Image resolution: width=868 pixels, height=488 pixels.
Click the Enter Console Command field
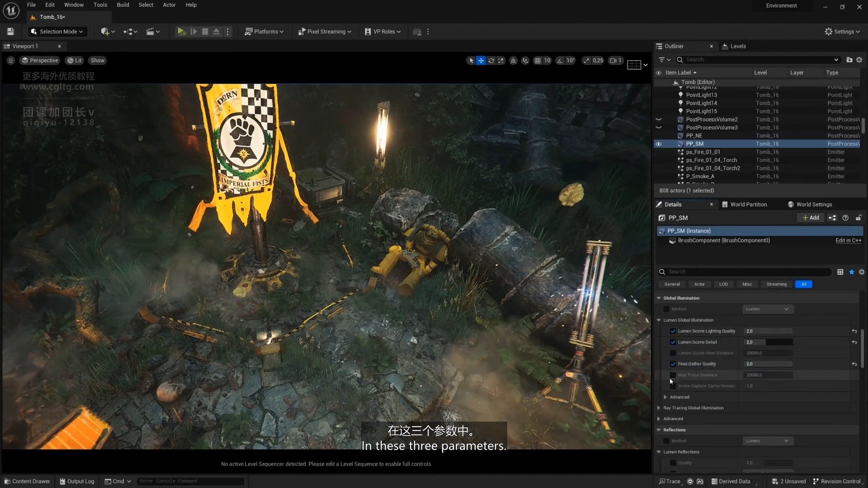point(190,482)
